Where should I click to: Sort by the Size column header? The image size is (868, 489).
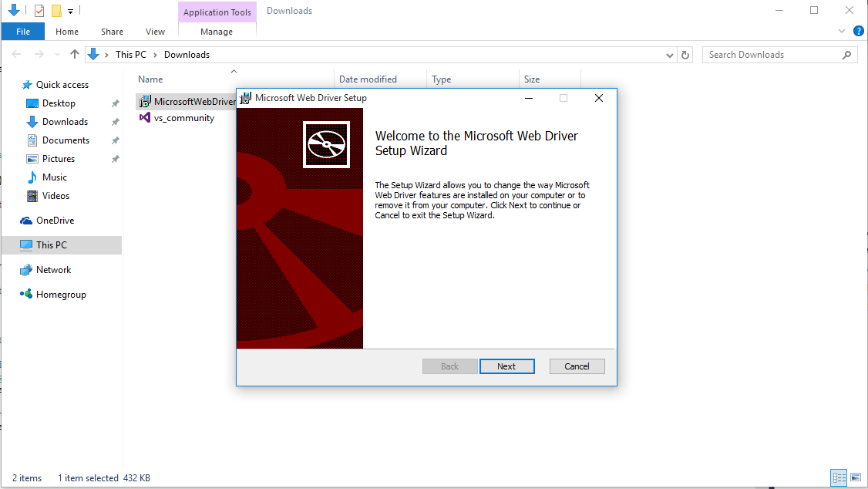[x=531, y=79]
